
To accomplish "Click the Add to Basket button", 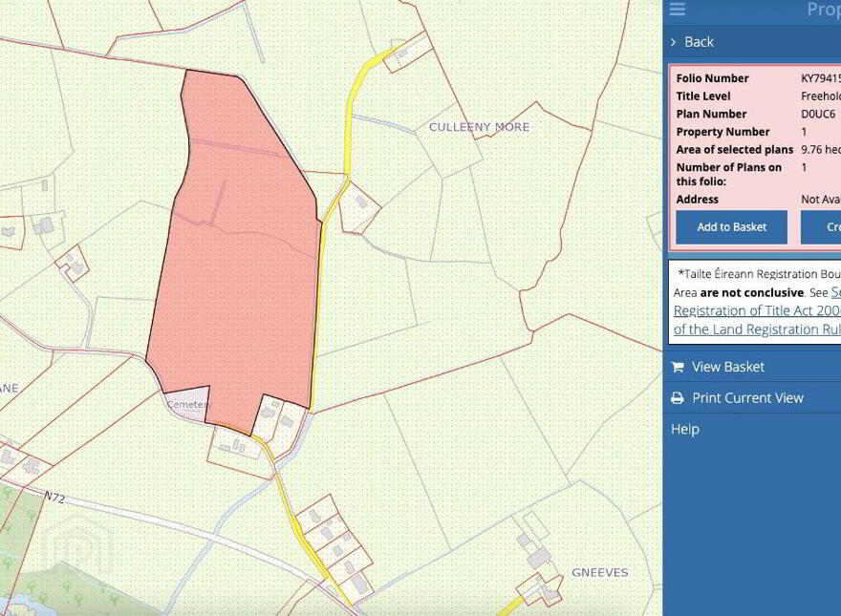I will coord(732,226).
